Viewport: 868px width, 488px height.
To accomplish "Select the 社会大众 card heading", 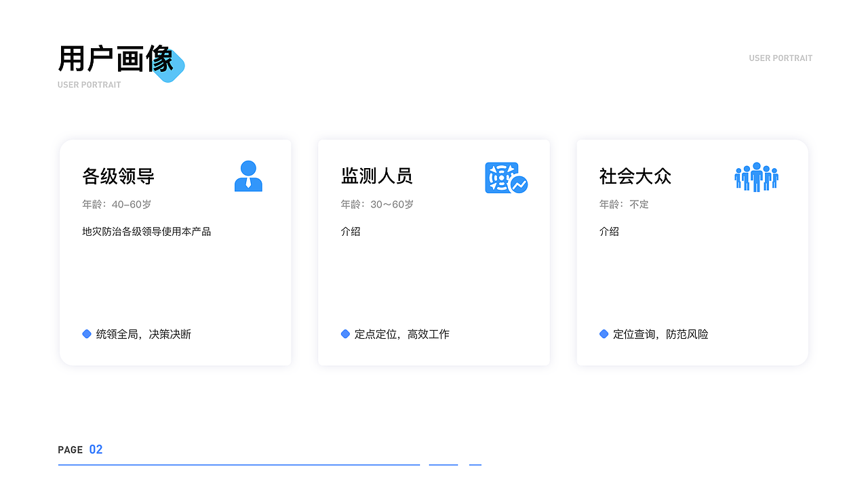I will coord(635,176).
